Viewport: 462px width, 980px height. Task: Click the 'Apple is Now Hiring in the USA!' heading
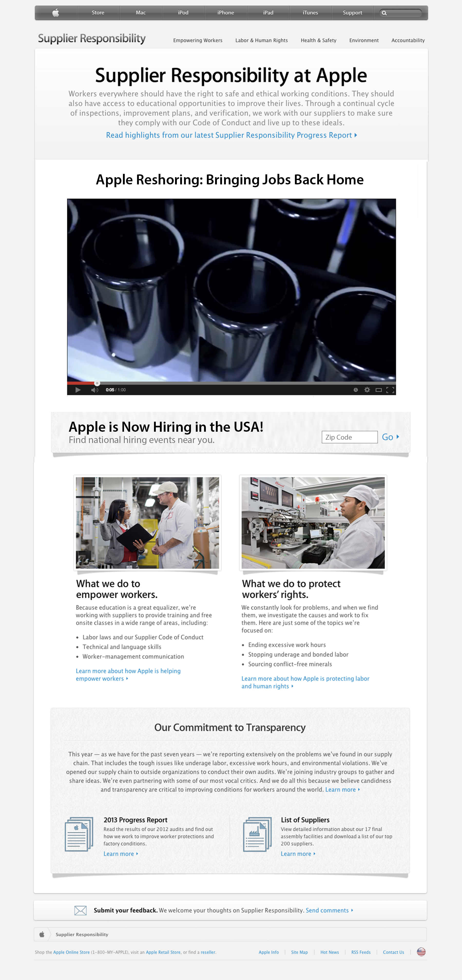(166, 427)
